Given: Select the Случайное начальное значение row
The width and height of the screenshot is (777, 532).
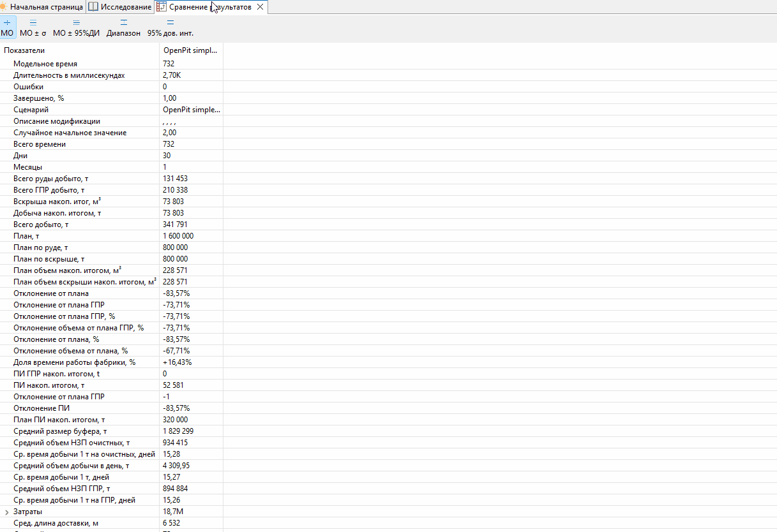Looking at the screenshot, I should pyautogui.click(x=112, y=133).
